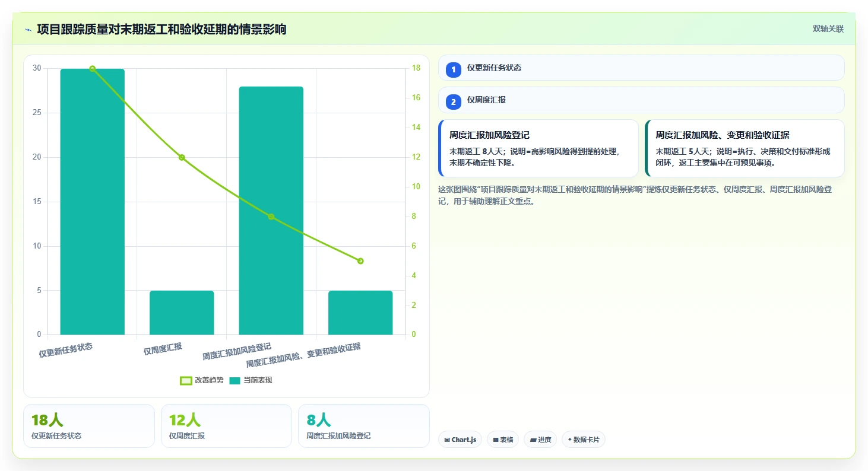Select the 18人 stat card
Viewport: 868px width, 471px height.
89,426
